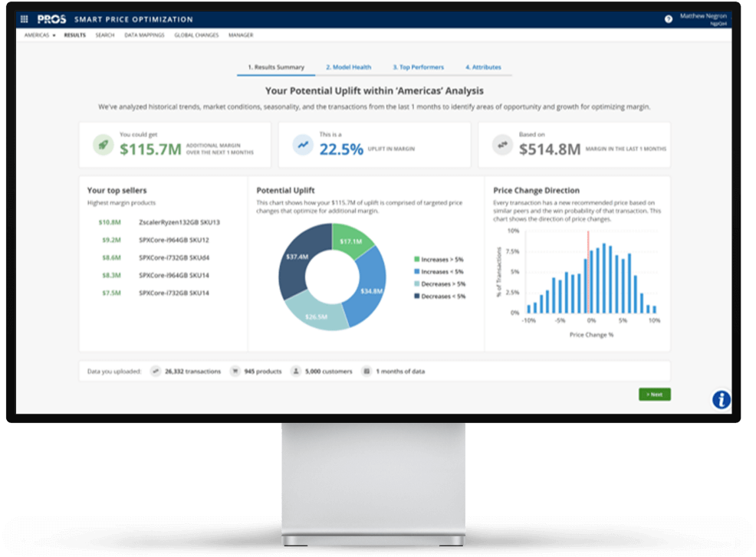Go to the Attributes tab
Screen dimensions: 756x557
[x=483, y=67]
